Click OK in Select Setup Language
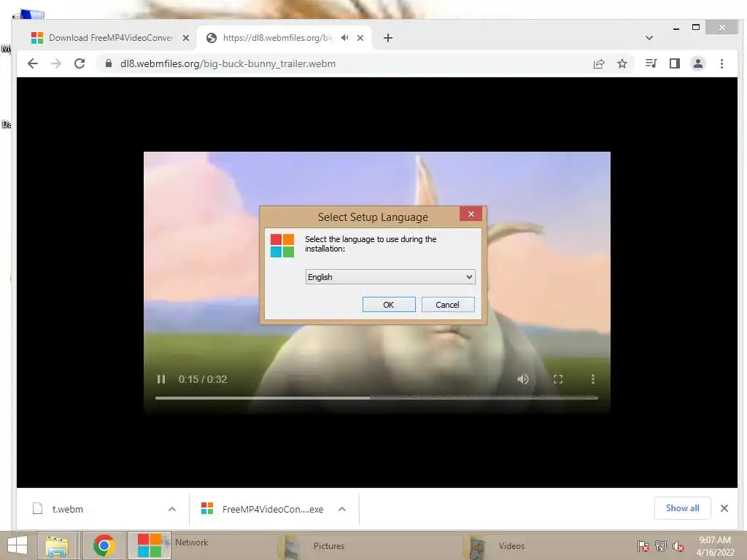747x560 pixels. pyautogui.click(x=389, y=305)
